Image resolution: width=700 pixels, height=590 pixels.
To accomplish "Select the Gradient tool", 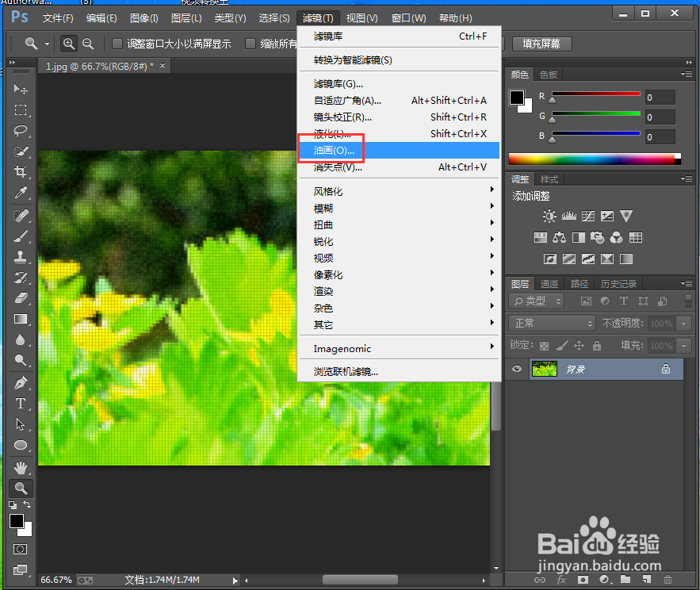I will [x=20, y=319].
